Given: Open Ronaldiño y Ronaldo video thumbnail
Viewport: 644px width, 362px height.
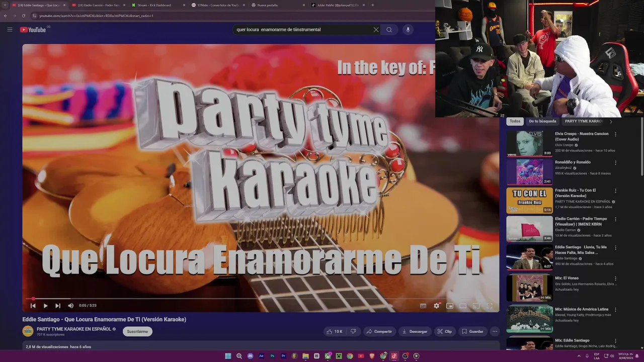Looking at the screenshot, I should coord(529,172).
